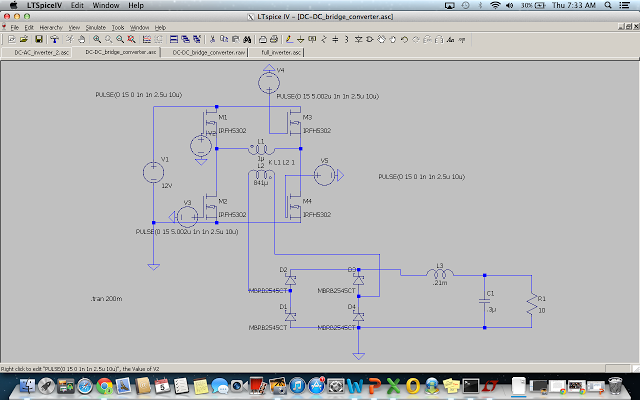Viewport: 640px width, 400px height.
Task: Select the Draw Wire pencil tool
Action: coord(288,39)
